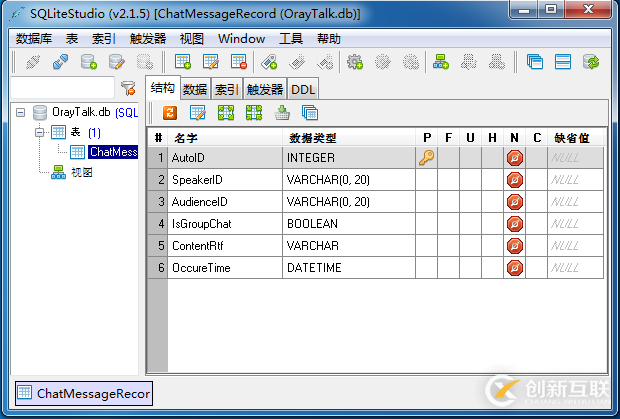The image size is (620, 419).
Task: Select ChatMess table in database tree
Action: (x=113, y=152)
